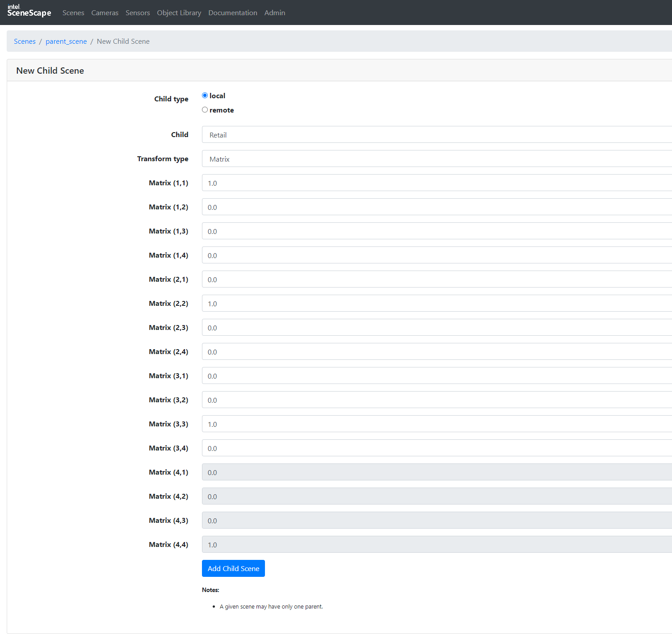Open the Admin navigation link

(274, 13)
